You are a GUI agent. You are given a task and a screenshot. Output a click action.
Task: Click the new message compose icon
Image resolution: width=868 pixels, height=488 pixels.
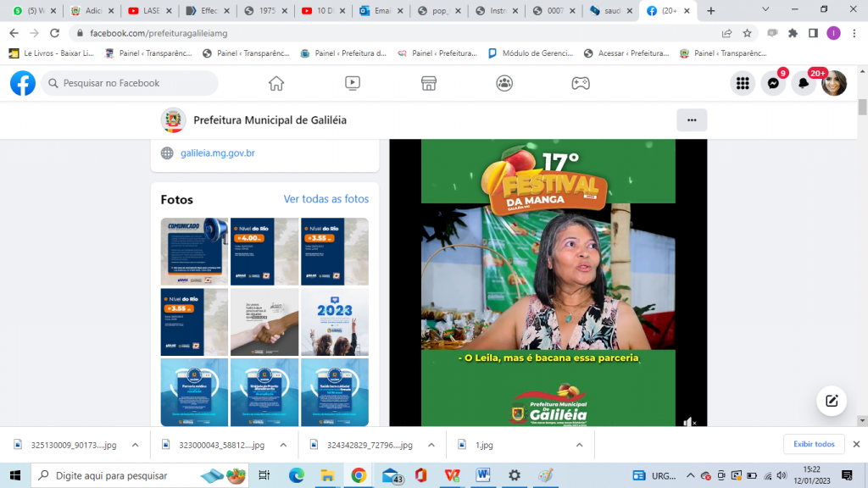click(832, 401)
